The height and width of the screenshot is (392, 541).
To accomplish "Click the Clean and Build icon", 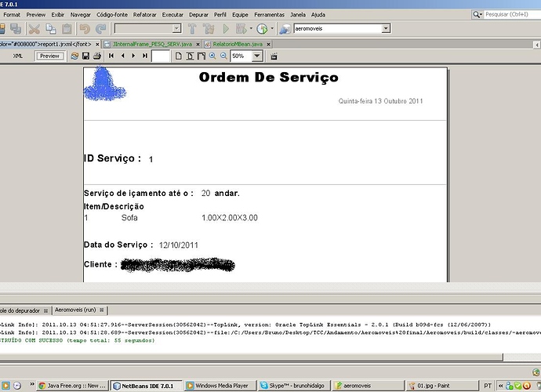I will pos(209,29).
